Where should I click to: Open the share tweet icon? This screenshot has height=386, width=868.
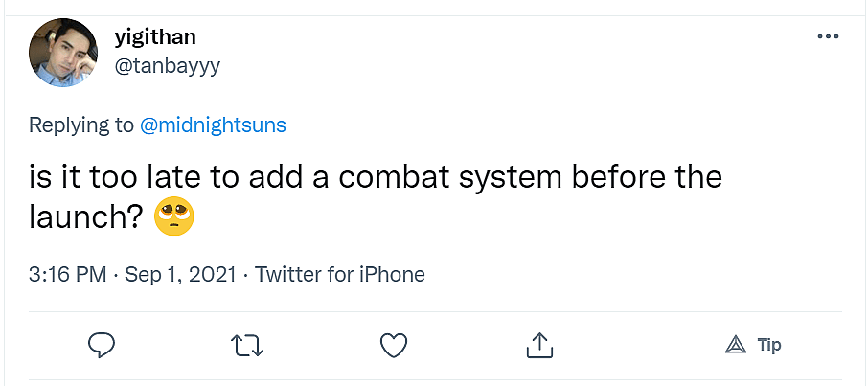[x=539, y=345]
